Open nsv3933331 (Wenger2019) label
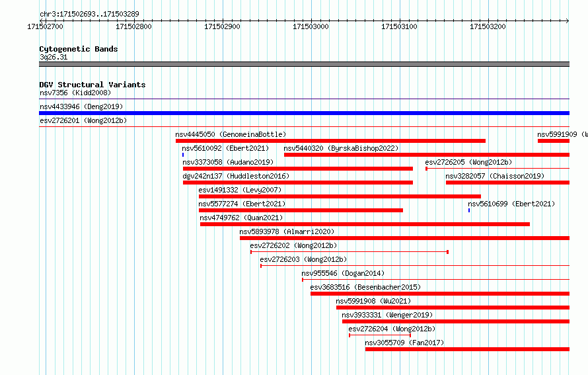The width and height of the screenshot is (588, 375). tap(387, 315)
